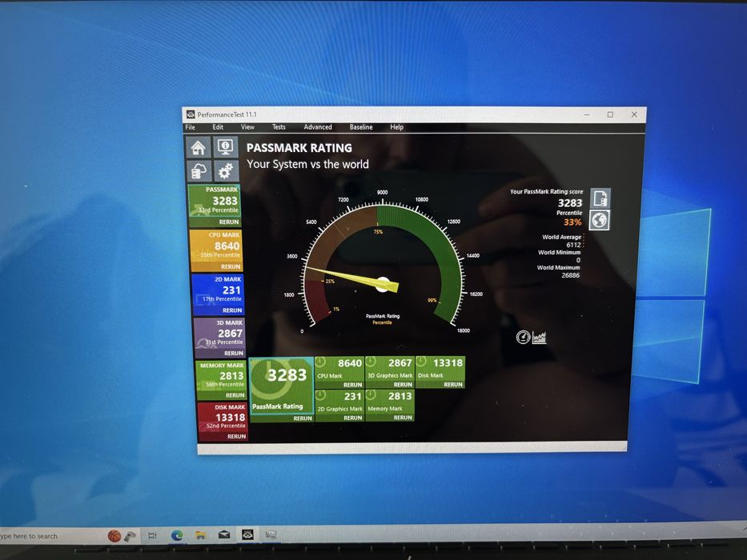This screenshot has width=747, height=560.
Task: Open the settings gears icon
Action: pyautogui.click(x=226, y=170)
